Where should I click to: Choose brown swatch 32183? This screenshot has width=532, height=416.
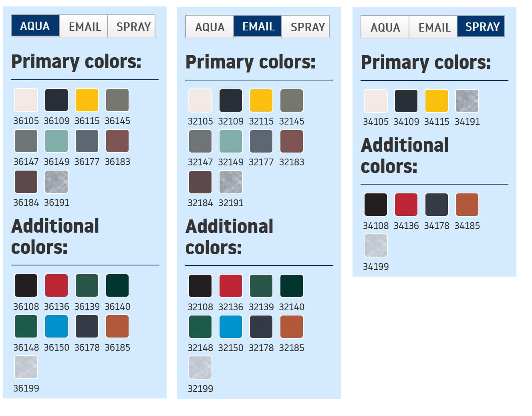(x=292, y=141)
